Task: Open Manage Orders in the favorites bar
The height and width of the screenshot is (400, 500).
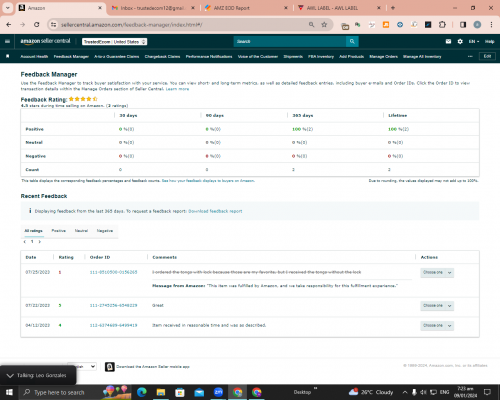Action: pos(384,56)
